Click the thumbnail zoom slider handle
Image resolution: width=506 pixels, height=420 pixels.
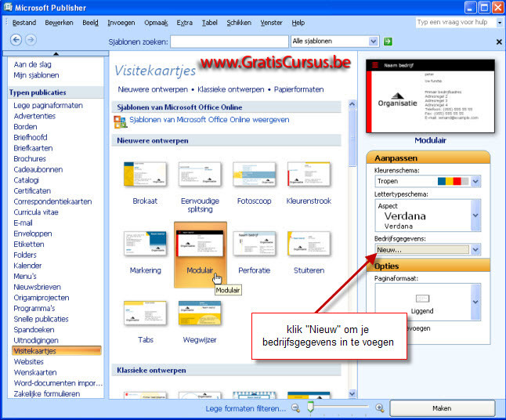pos(310,407)
